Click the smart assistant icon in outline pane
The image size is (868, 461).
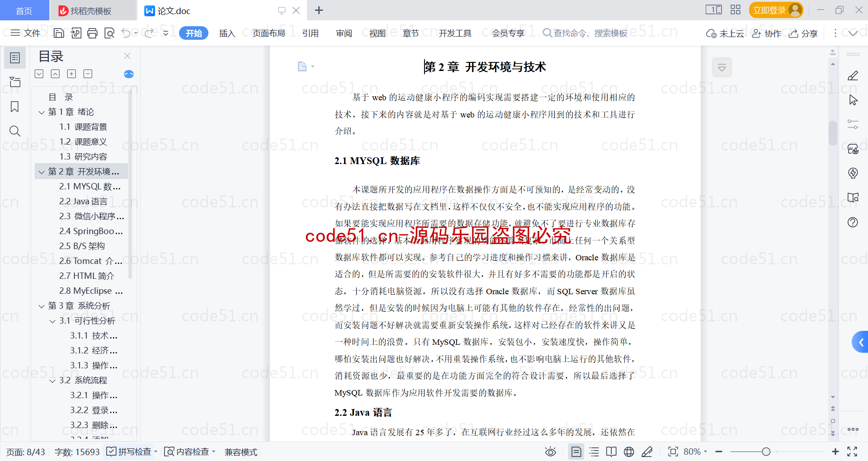point(129,74)
